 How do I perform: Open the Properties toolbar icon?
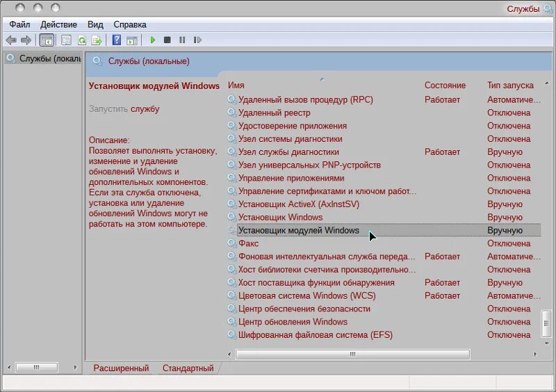[x=66, y=40]
